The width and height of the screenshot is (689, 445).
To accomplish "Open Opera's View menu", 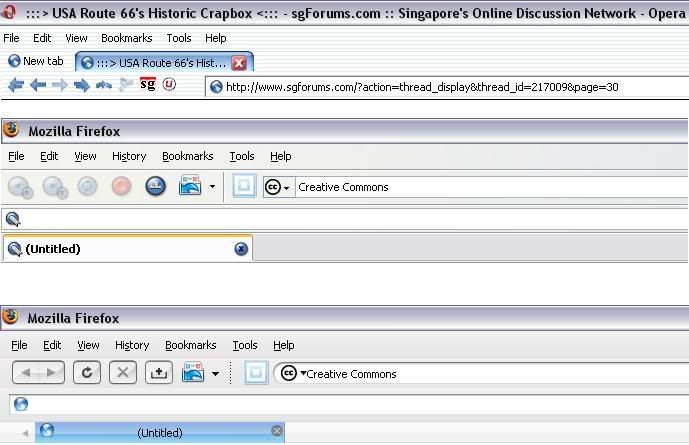I will click(76, 38).
